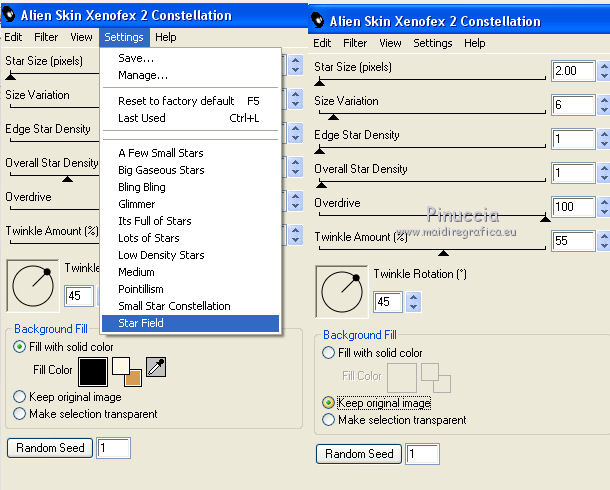This screenshot has height=490, width=610.
Task: Click the Twinkle Rotation dial in right window
Action: pyautogui.click(x=342, y=292)
